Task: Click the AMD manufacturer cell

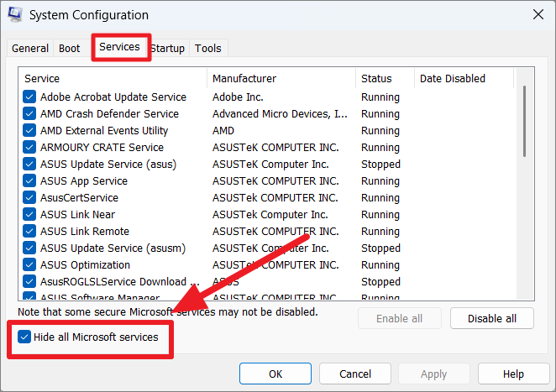Action: coord(223,130)
